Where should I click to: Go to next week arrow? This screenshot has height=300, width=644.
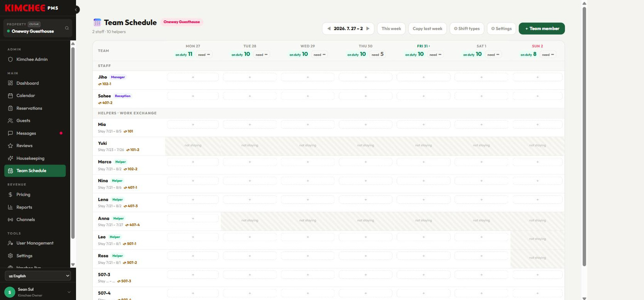[368, 28]
